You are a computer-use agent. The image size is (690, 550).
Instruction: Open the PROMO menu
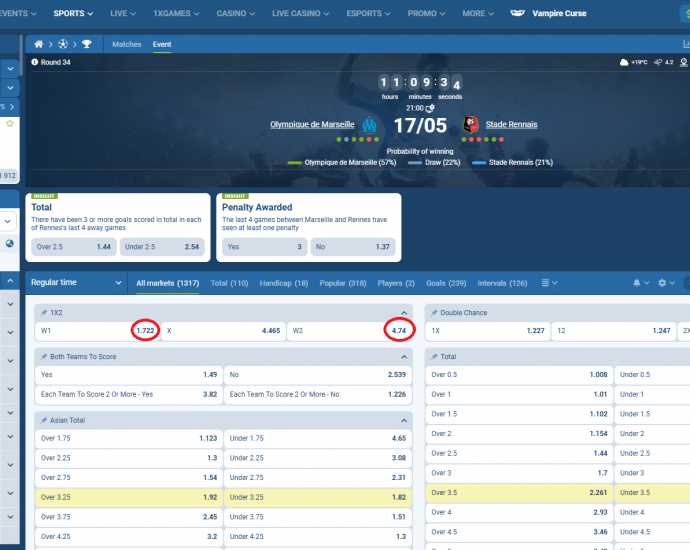click(426, 14)
